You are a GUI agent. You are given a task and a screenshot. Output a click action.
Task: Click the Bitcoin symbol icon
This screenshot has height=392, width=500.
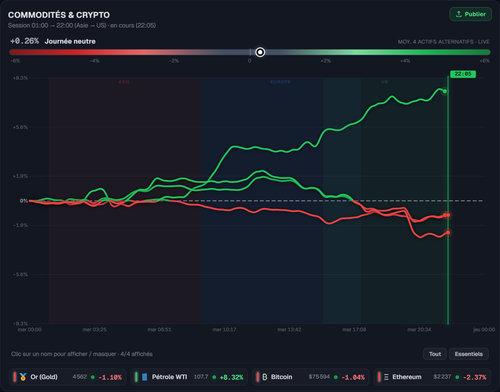(265, 377)
